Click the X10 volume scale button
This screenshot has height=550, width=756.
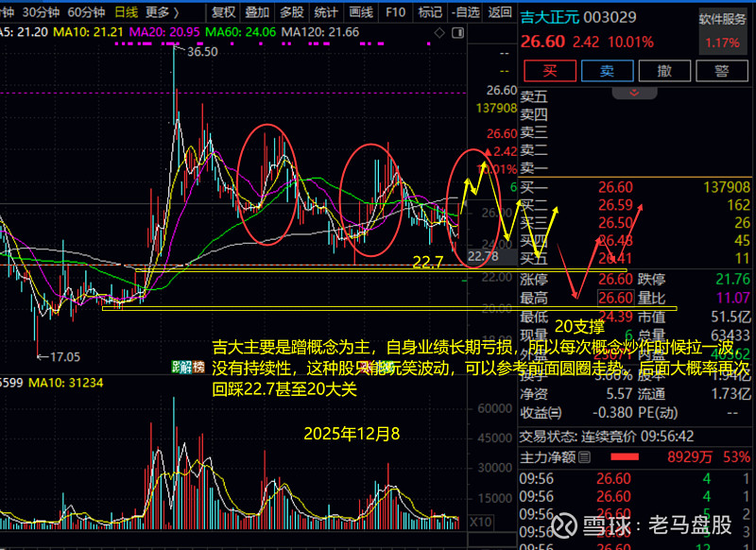[x=480, y=522]
